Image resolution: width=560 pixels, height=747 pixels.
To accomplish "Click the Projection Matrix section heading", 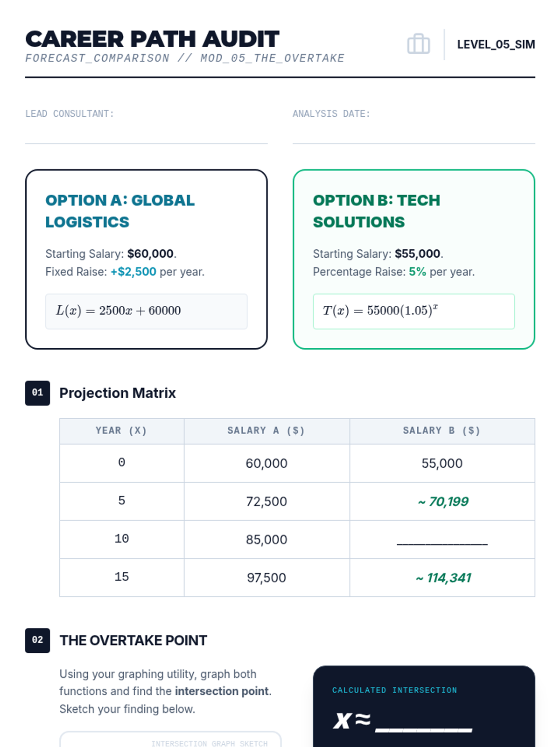I will click(118, 393).
